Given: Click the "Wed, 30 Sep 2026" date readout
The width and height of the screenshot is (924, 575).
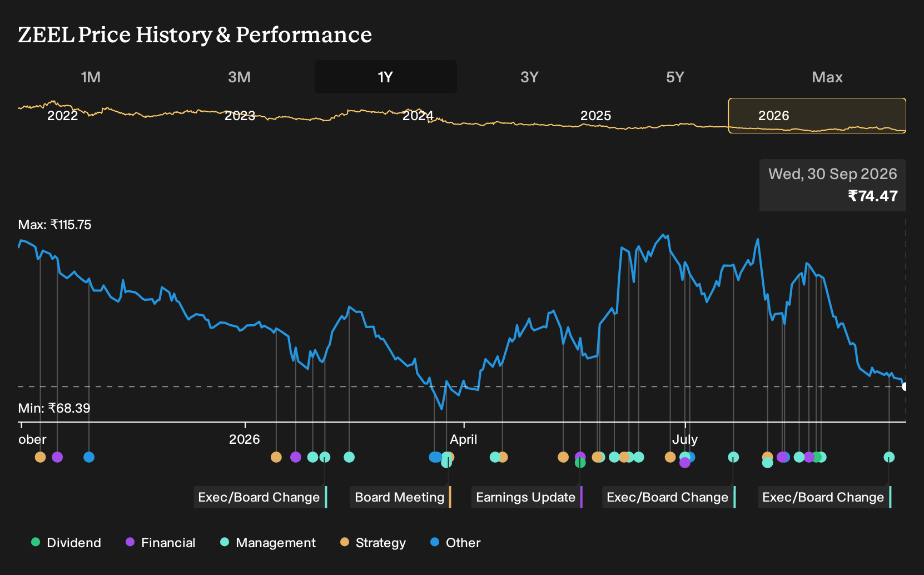Looking at the screenshot, I should click(x=833, y=174).
